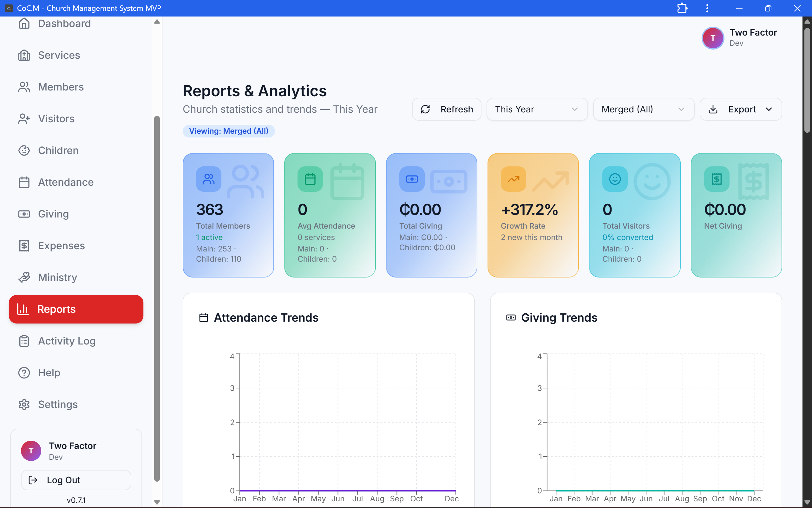This screenshot has width=812, height=508.
Task: Click the Members people icon in sidebar
Action: coord(24,87)
